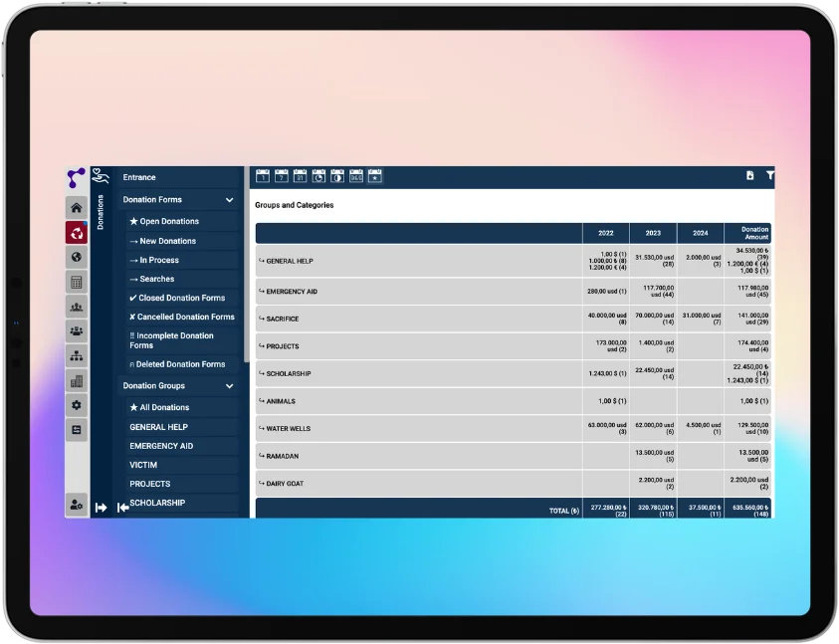Expand the WATER WELLS table row
Viewport: 839px width, 644px height.
(x=288, y=429)
